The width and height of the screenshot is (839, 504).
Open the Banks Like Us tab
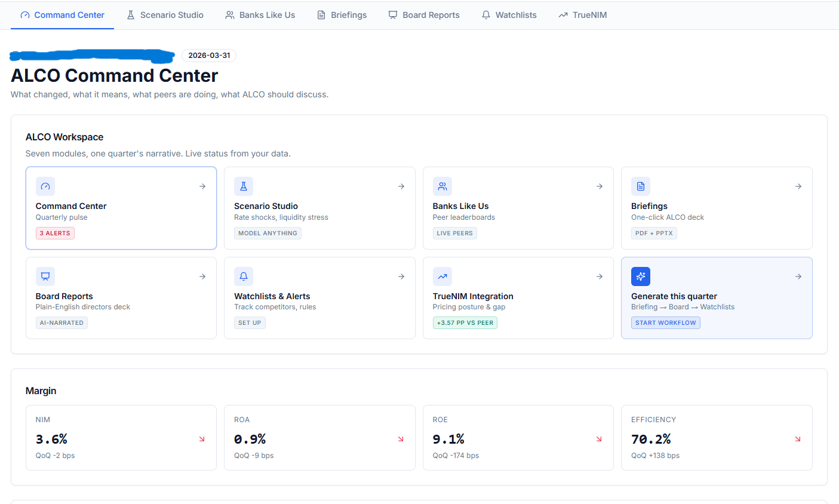pyautogui.click(x=260, y=15)
